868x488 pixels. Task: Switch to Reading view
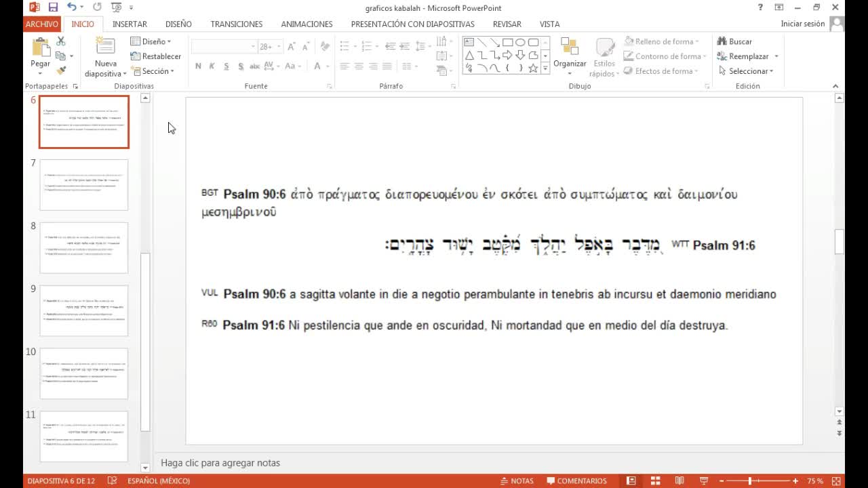click(x=679, y=481)
